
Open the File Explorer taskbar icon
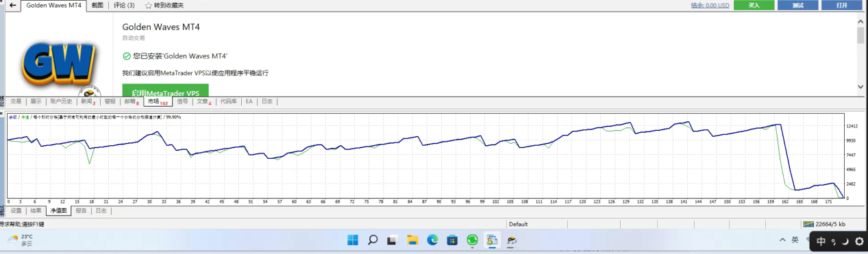(412, 240)
